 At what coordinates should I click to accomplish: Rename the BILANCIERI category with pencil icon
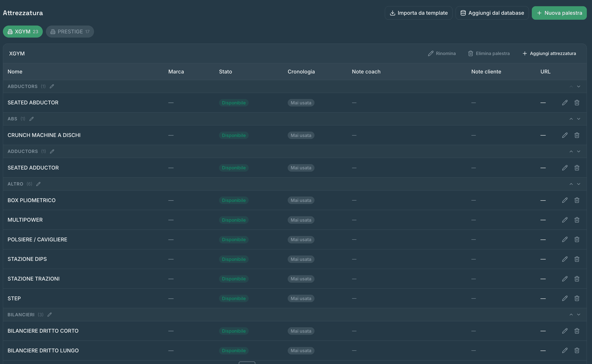[x=50, y=314]
